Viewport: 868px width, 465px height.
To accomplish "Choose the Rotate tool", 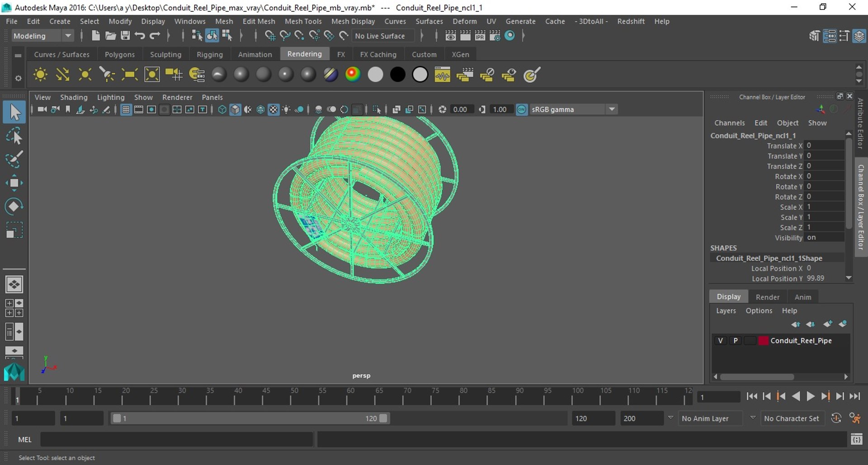I will [14, 206].
